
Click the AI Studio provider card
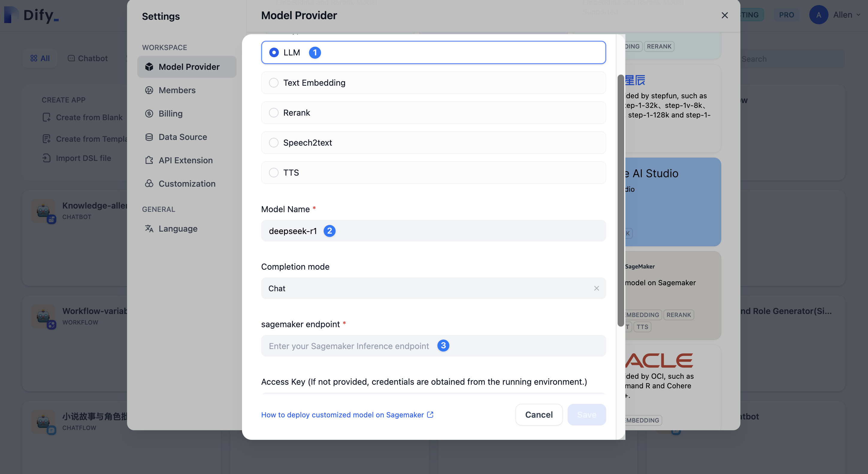pyautogui.click(x=673, y=202)
